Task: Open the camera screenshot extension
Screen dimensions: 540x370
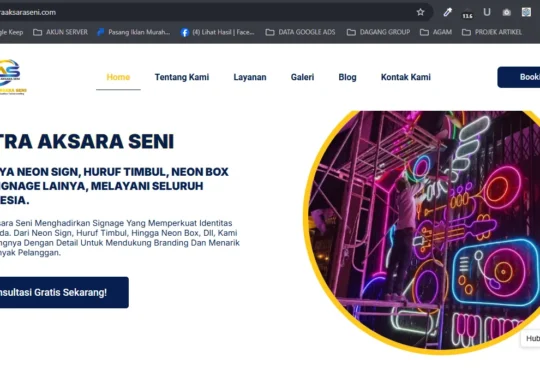Action: pos(507,12)
